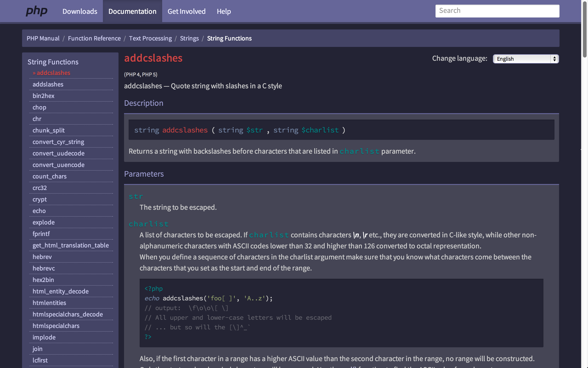588x368 pixels.
Task: Click String Functions breadcrumb
Action: pos(229,38)
